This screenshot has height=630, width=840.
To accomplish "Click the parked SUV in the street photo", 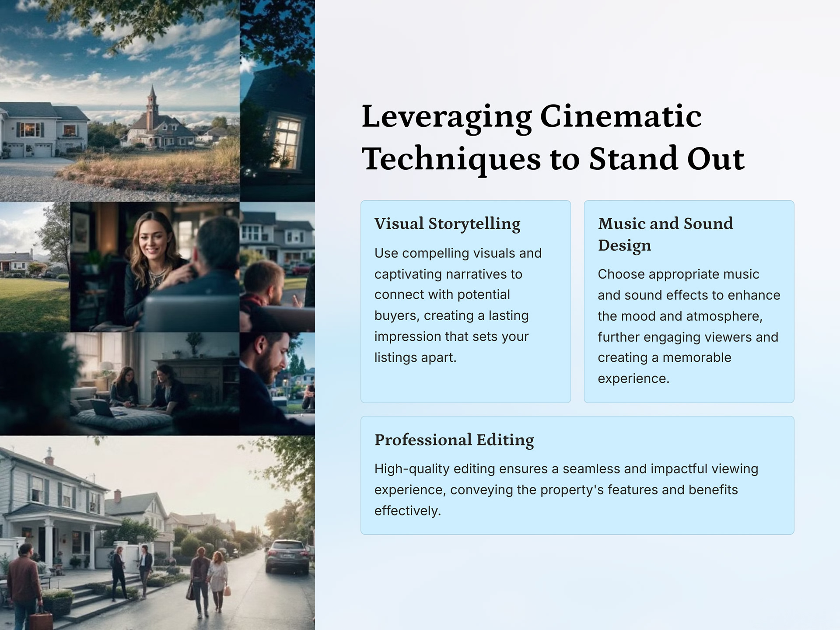I will (x=287, y=556).
